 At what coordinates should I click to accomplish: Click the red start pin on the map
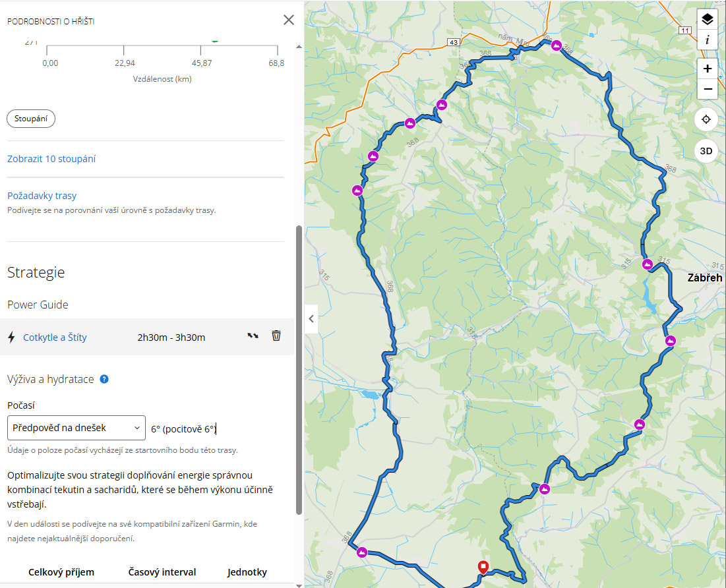[483, 567]
